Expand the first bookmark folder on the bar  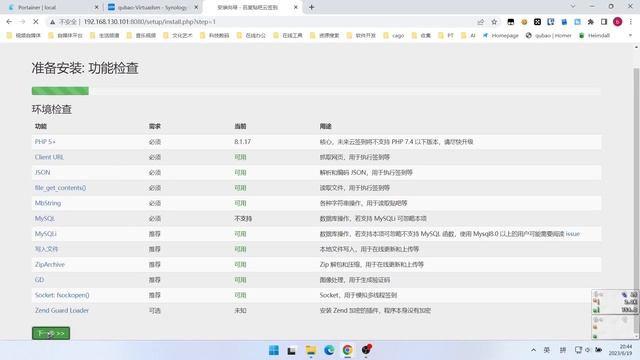point(24,36)
